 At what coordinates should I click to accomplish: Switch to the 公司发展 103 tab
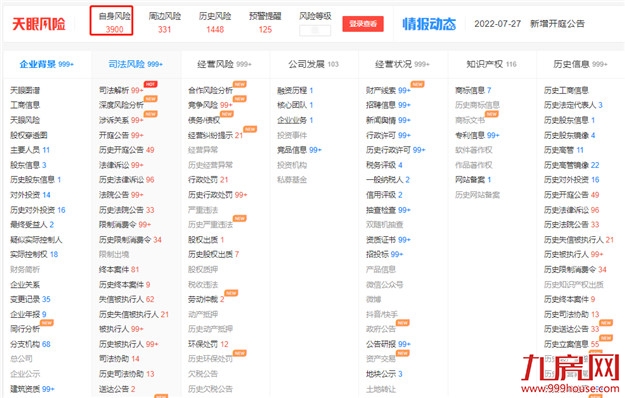click(x=313, y=64)
